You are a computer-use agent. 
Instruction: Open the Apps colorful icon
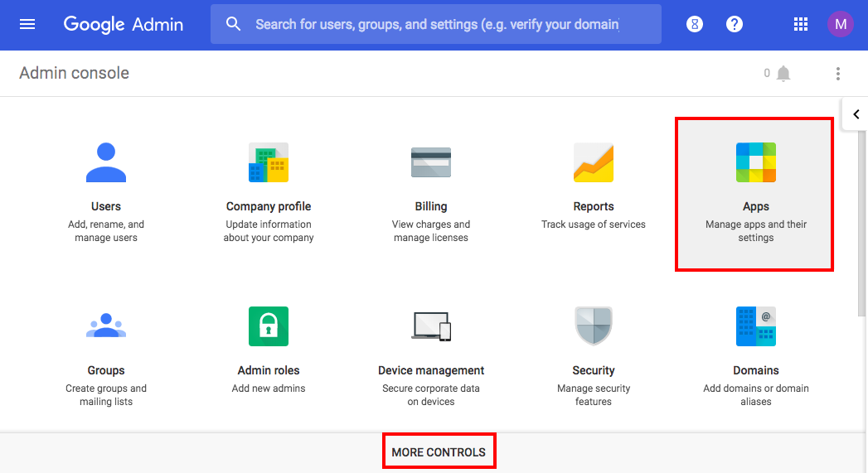[755, 162]
